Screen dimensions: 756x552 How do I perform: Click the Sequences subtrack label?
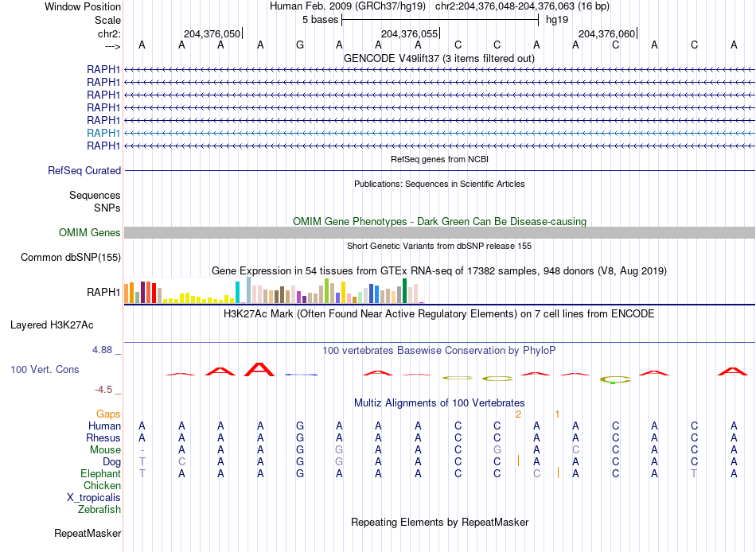pos(95,195)
